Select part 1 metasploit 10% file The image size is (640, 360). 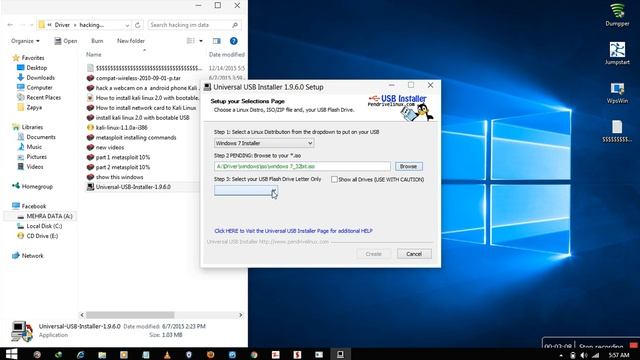click(123, 157)
